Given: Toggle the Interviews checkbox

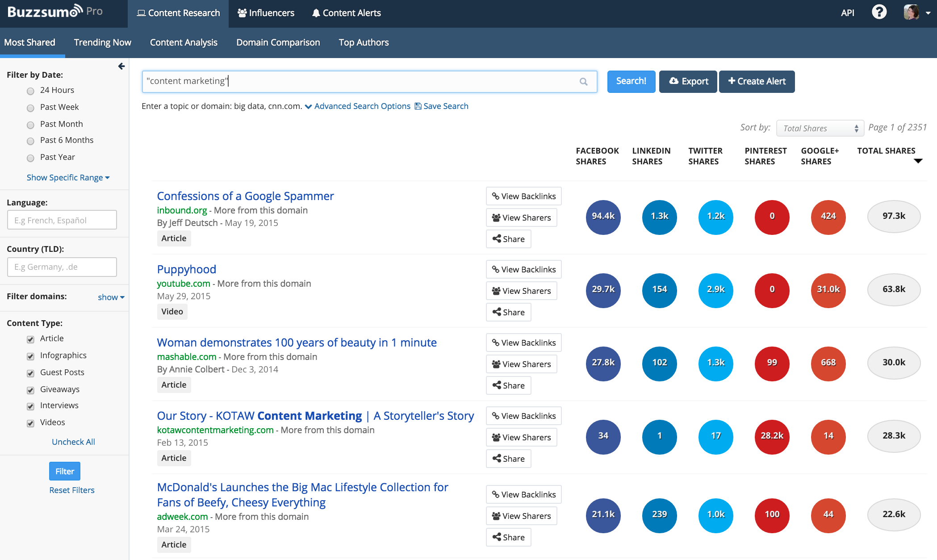Looking at the screenshot, I should point(30,406).
